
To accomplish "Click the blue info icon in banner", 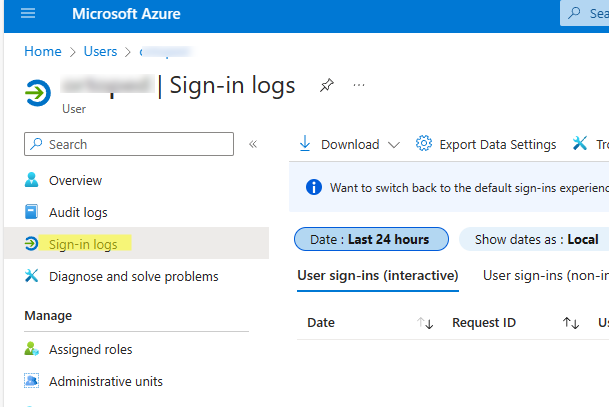I will 314,187.
